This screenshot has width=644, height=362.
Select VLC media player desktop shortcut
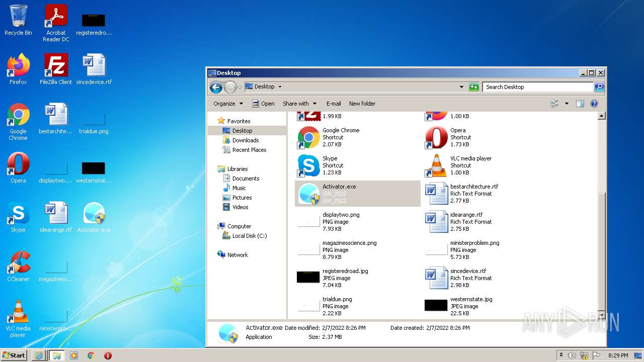click(x=18, y=319)
